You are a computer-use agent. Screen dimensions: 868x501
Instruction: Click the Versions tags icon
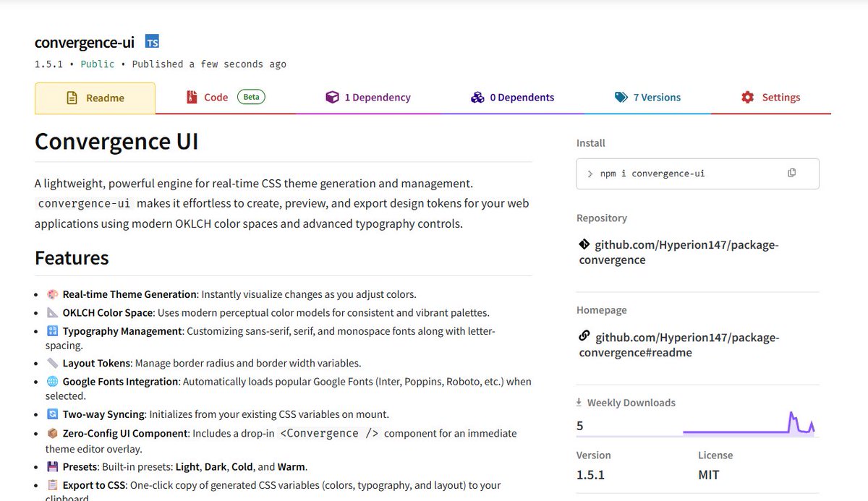tap(621, 97)
